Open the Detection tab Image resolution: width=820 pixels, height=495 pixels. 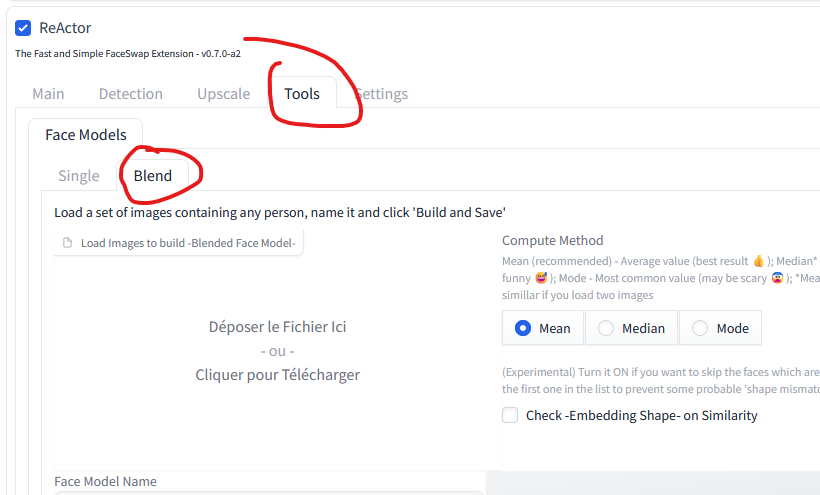(131, 94)
